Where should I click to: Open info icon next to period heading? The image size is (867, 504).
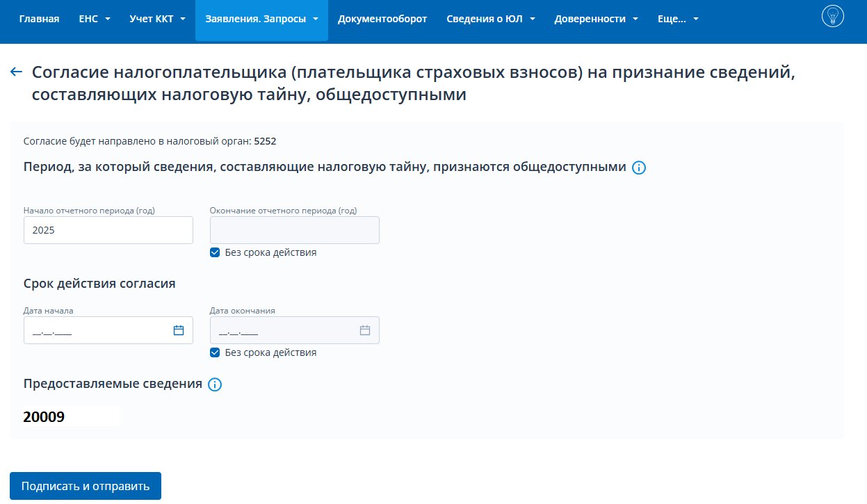(x=639, y=168)
